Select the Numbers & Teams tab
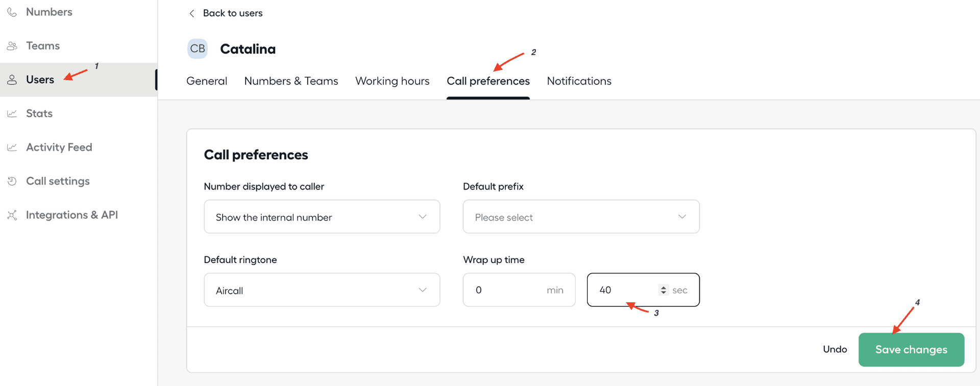The width and height of the screenshot is (980, 386). (x=291, y=81)
